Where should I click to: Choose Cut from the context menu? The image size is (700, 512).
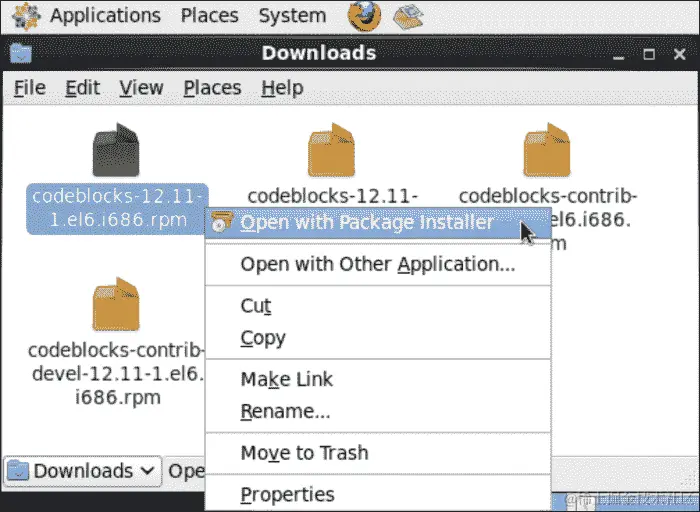378,306
